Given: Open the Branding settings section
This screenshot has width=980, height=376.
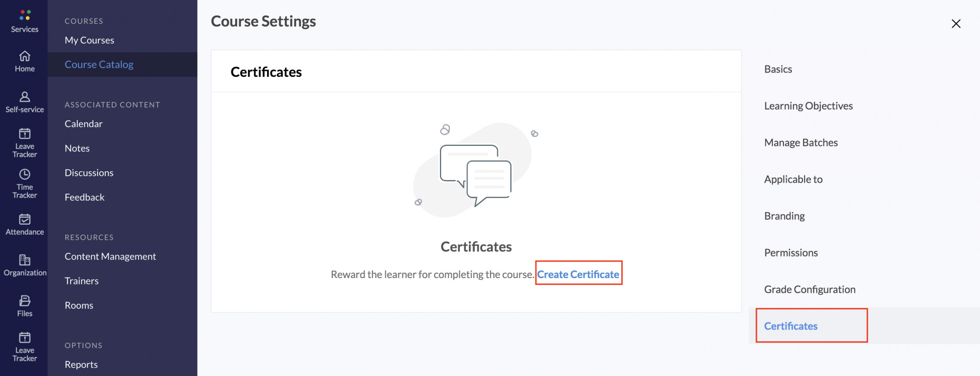Looking at the screenshot, I should (784, 216).
